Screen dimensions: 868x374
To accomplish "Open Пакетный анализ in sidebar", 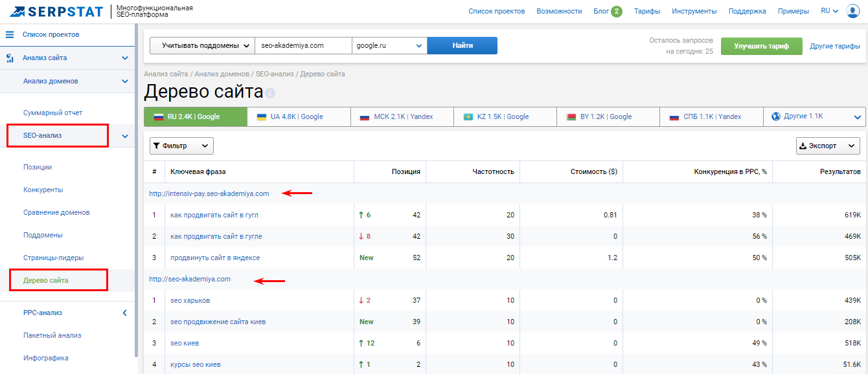I will [x=52, y=335].
